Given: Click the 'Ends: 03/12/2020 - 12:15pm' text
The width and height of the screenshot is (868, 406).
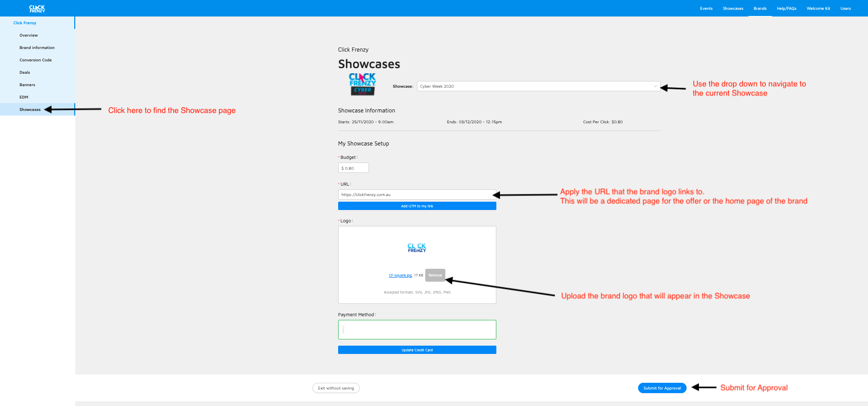Looking at the screenshot, I should coord(474,122).
